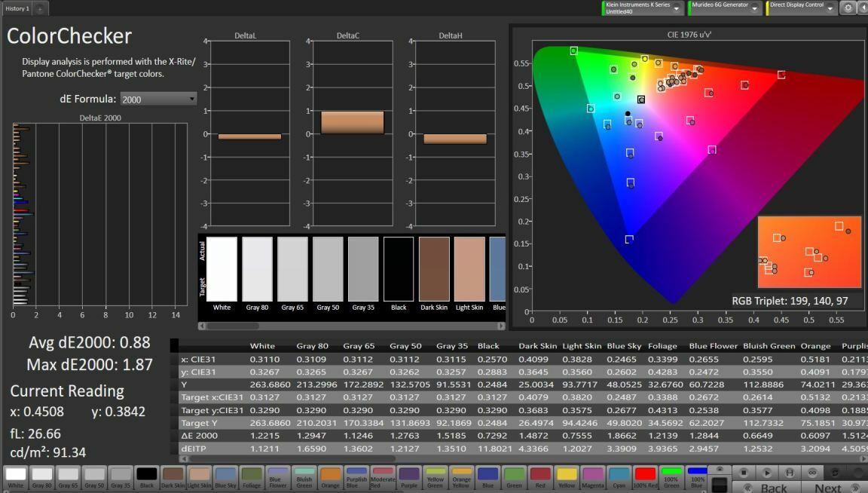This screenshot has width=868, height=493.
Task: Click the refresh icon near Next button
Action: pyautogui.click(x=835, y=473)
